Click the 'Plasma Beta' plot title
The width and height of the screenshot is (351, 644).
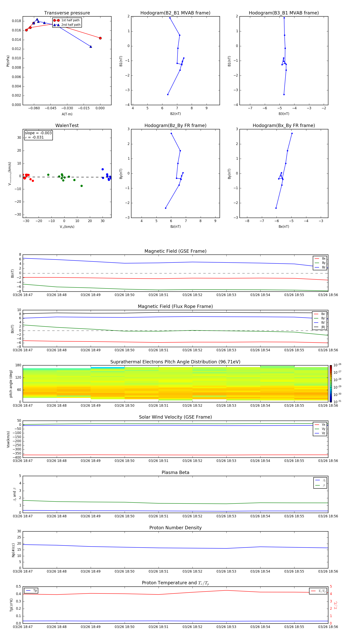(x=175, y=473)
